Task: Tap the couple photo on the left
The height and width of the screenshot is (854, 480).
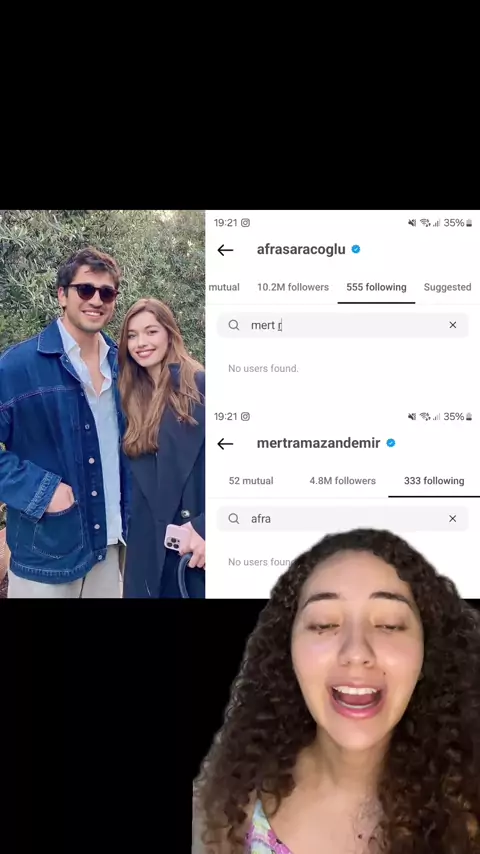Action: tap(102, 404)
